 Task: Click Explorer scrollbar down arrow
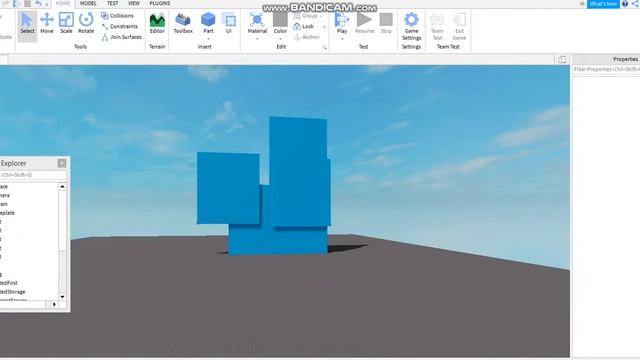[62, 297]
